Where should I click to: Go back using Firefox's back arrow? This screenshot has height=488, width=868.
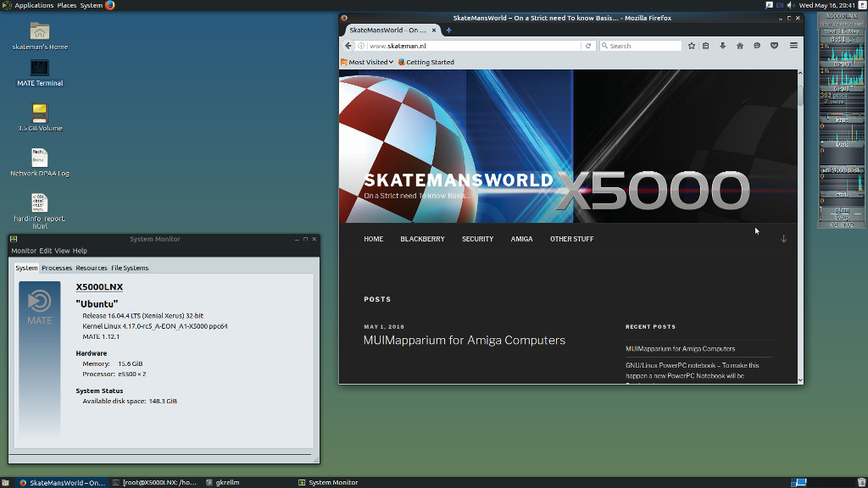click(x=348, y=46)
